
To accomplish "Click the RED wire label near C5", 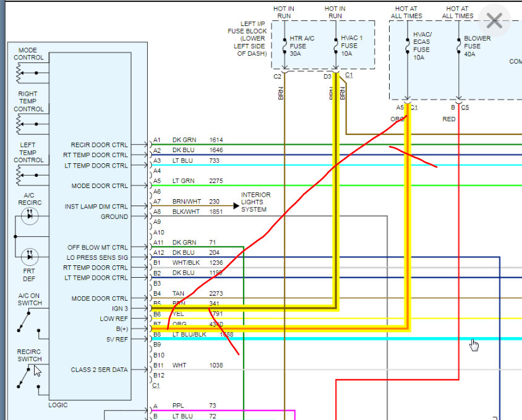I will point(449,119).
